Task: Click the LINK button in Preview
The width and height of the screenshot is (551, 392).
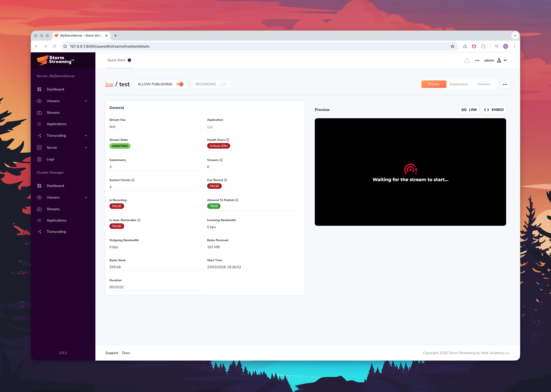Action: 469,110
